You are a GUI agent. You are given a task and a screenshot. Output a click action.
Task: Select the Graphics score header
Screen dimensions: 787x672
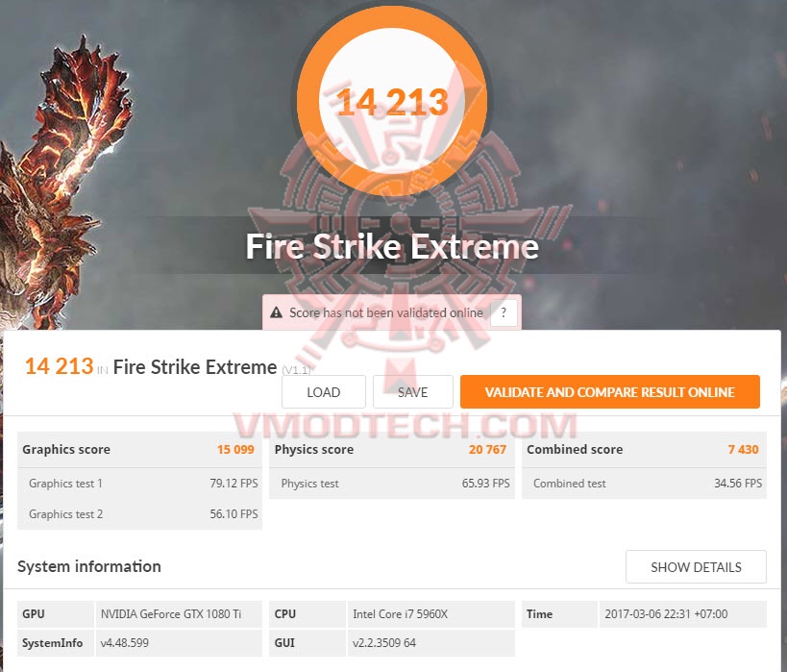pyautogui.click(x=139, y=450)
